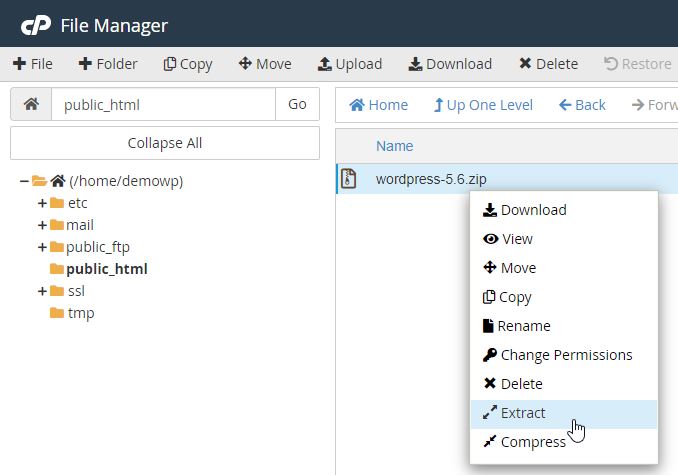Select the wordpress-5.6.zip file name
678x475 pixels.
coord(431,179)
